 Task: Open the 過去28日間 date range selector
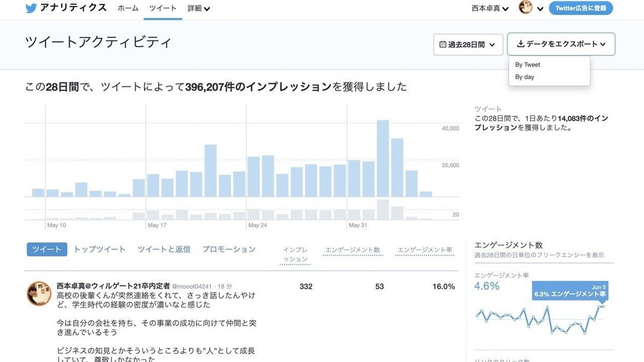tap(468, 45)
